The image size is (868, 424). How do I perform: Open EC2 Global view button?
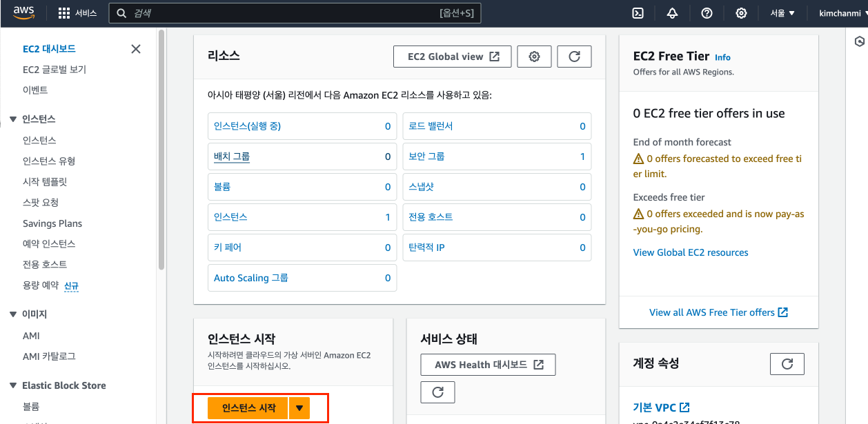click(x=453, y=57)
